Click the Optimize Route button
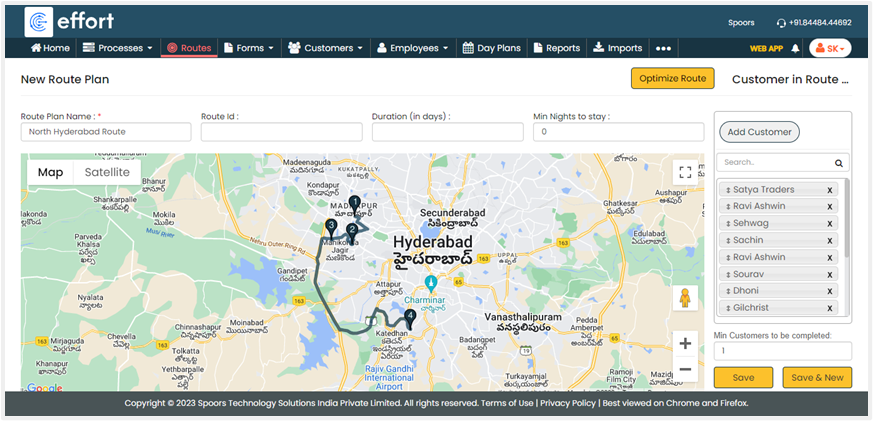The height and width of the screenshot is (421, 873). 672,79
